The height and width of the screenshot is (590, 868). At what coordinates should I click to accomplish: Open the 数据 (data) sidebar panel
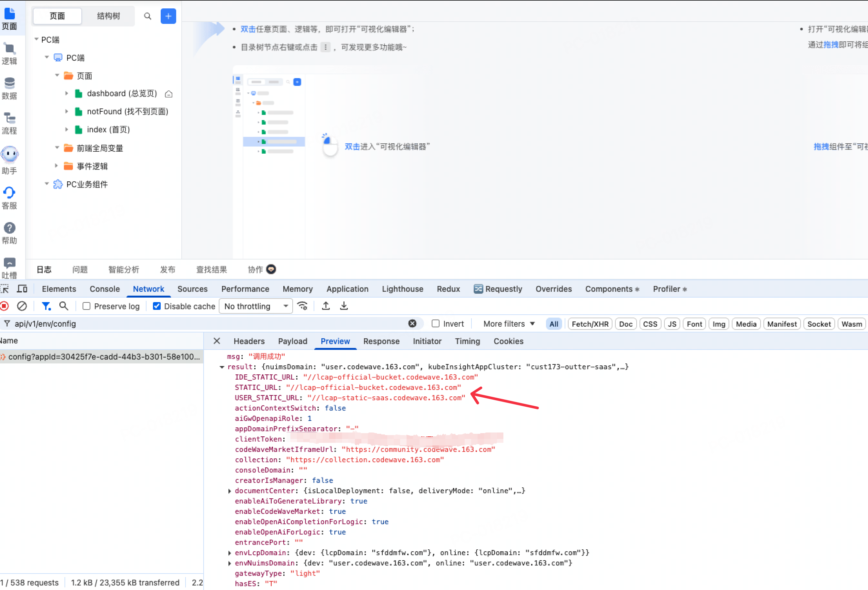9,88
